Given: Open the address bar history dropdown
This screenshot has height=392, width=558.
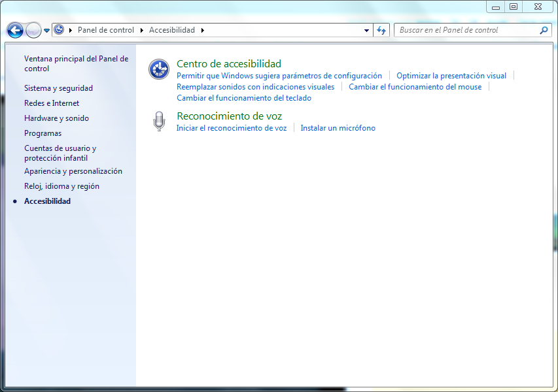Looking at the screenshot, I should 366,31.
